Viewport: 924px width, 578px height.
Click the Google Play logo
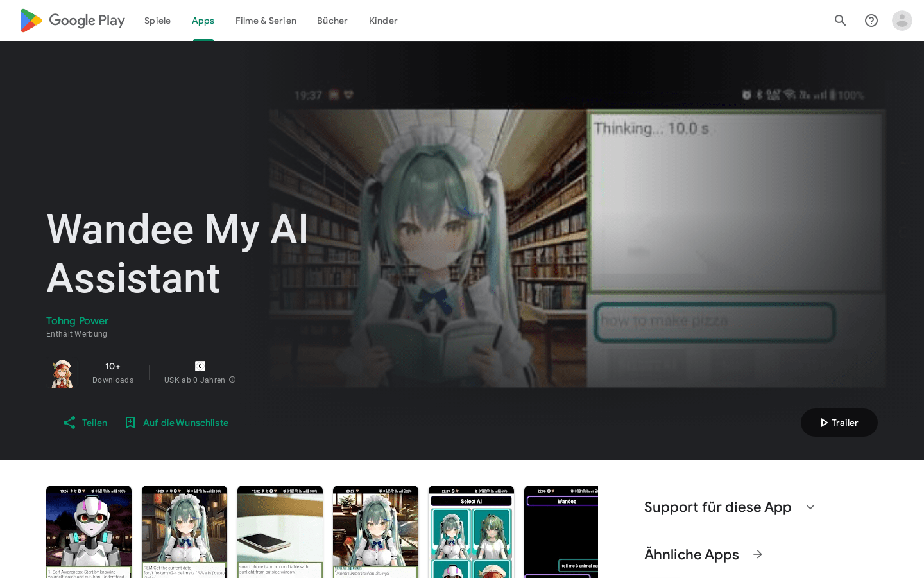71,20
